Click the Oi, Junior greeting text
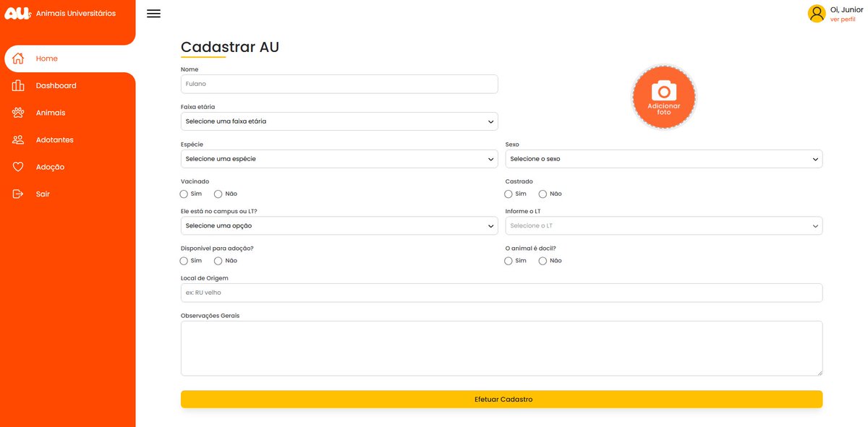 click(x=847, y=9)
